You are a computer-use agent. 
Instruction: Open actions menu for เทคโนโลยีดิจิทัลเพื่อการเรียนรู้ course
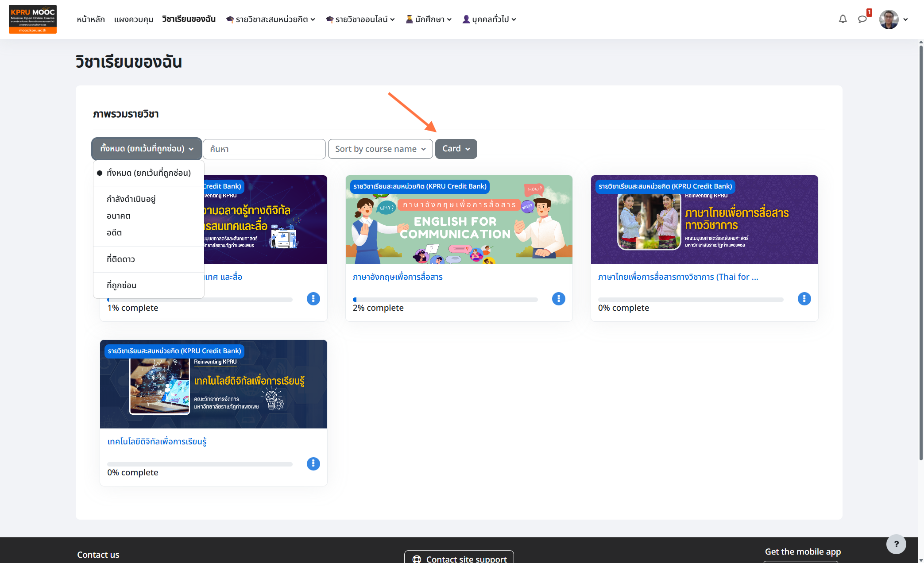(313, 463)
